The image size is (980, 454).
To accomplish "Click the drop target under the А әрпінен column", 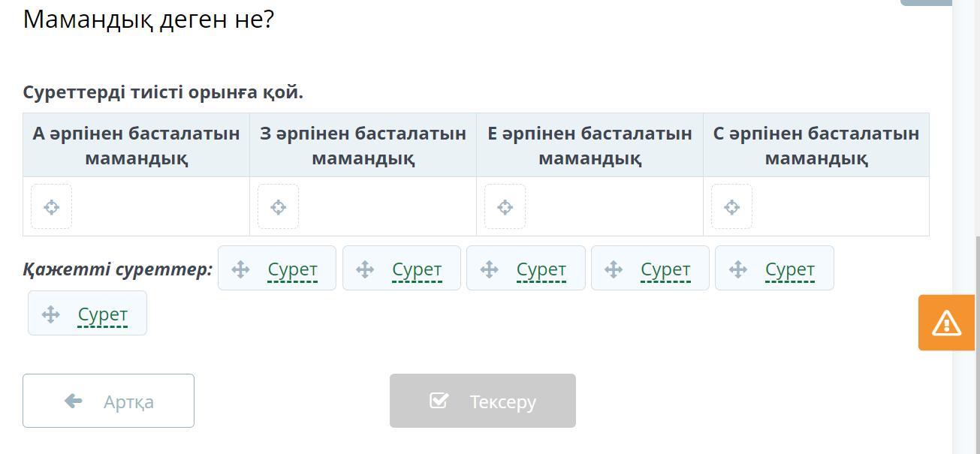I will pos(51,207).
